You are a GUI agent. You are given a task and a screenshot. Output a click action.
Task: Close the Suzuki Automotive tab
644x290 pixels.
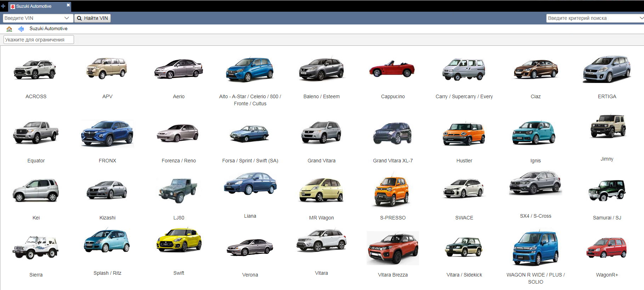point(68,5)
